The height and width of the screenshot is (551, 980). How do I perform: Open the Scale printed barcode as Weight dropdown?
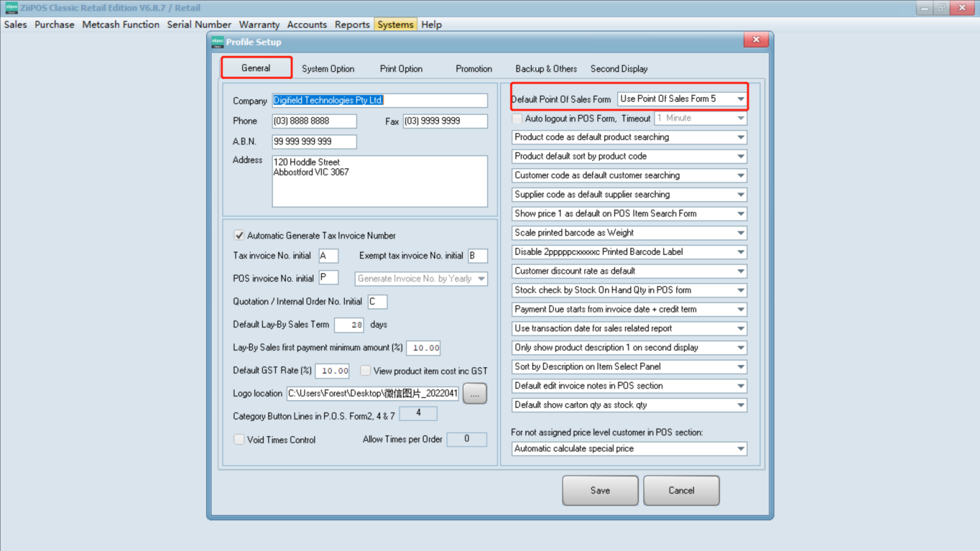coord(739,233)
